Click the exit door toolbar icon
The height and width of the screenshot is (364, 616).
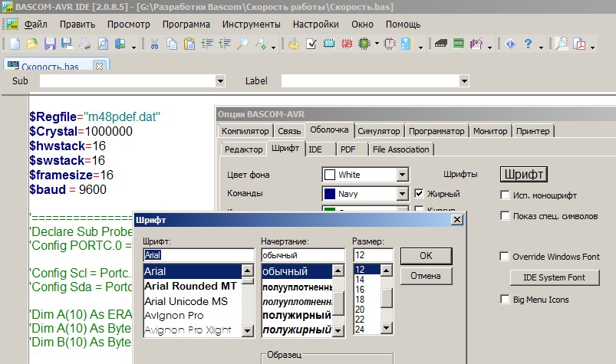[120, 44]
